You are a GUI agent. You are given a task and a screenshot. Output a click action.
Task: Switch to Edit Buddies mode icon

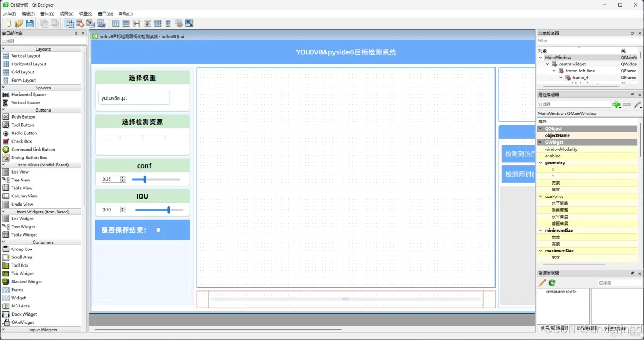(90, 23)
